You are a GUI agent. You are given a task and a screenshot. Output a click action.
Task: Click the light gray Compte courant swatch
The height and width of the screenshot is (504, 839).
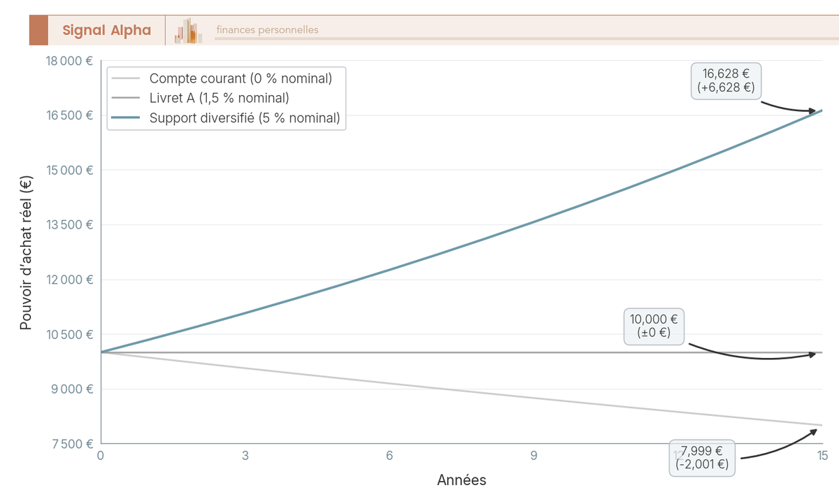126,78
